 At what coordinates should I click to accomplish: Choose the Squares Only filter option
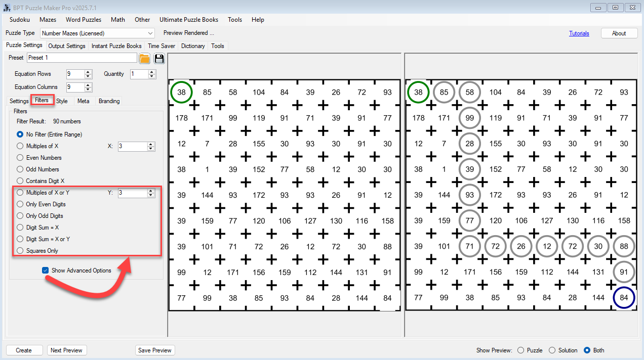click(20, 251)
